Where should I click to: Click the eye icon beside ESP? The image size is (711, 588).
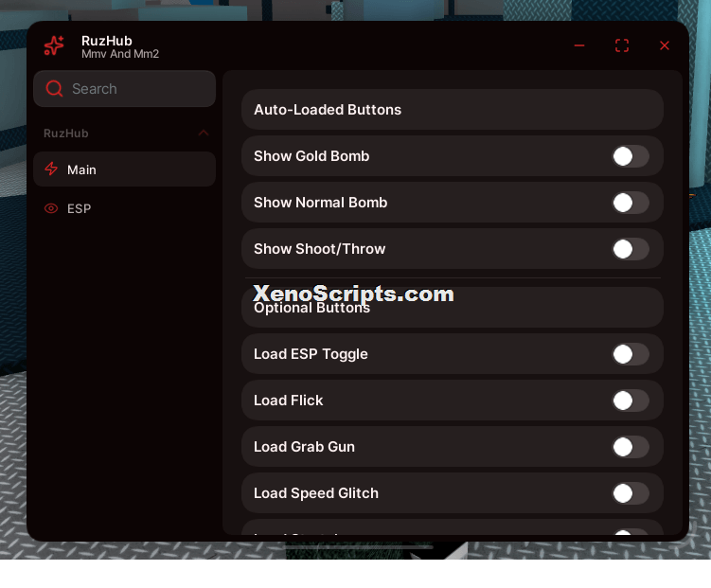click(x=51, y=208)
